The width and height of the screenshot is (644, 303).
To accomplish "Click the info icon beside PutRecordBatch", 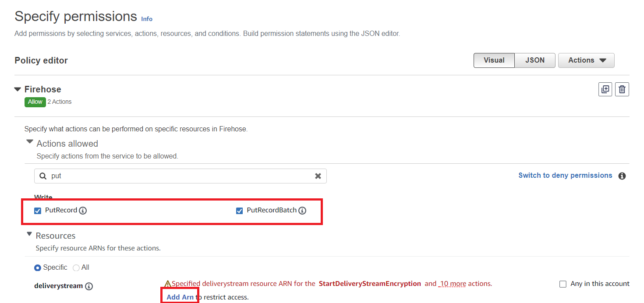I will click(302, 211).
